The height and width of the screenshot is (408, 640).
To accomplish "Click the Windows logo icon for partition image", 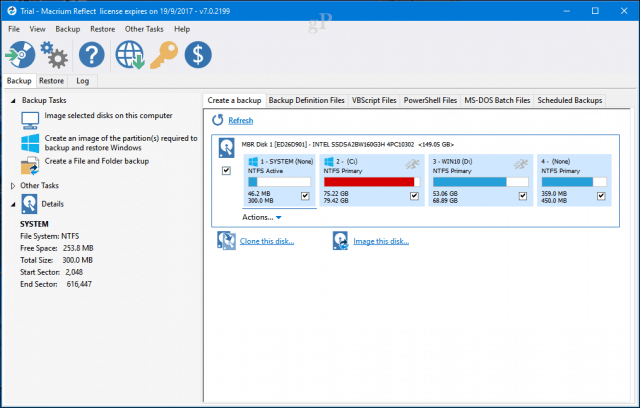I will (30, 143).
